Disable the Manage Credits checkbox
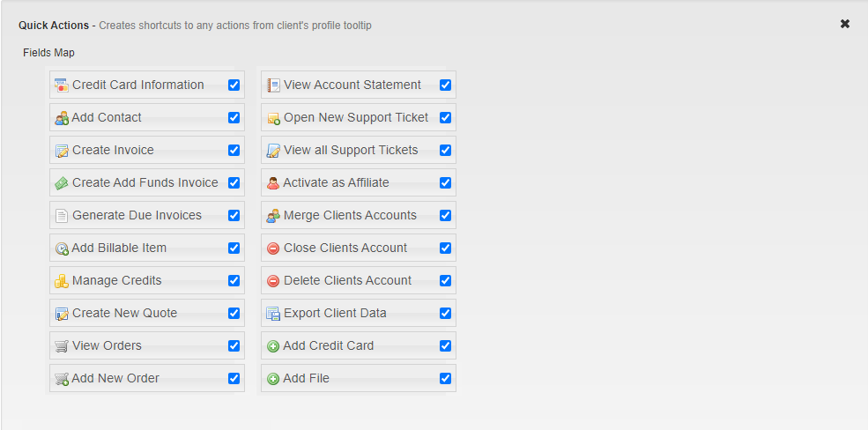The width and height of the screenshot is (868, 430). tap(234, 280)
